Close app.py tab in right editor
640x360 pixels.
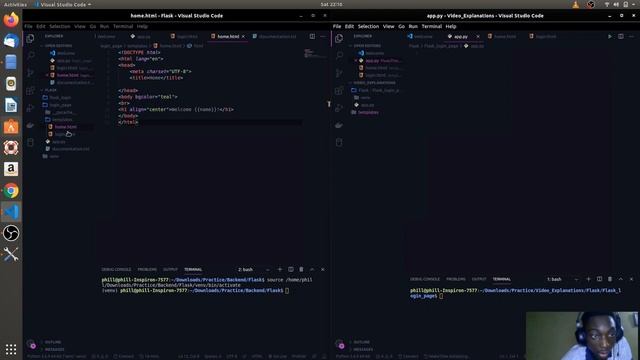coord(478,36)
